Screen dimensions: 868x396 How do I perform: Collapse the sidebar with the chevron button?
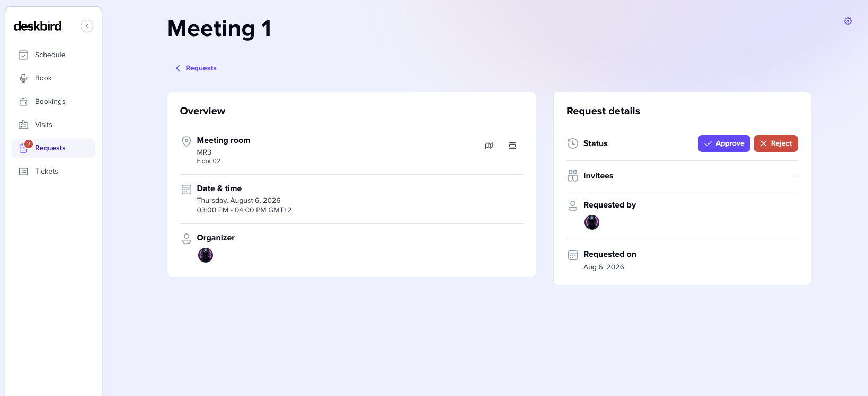point(87,26)
